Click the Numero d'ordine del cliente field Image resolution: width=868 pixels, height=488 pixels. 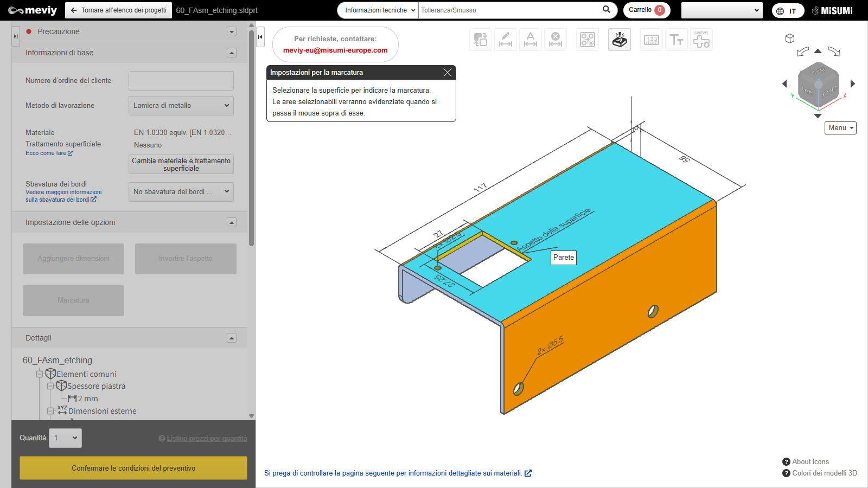point(181,81)
